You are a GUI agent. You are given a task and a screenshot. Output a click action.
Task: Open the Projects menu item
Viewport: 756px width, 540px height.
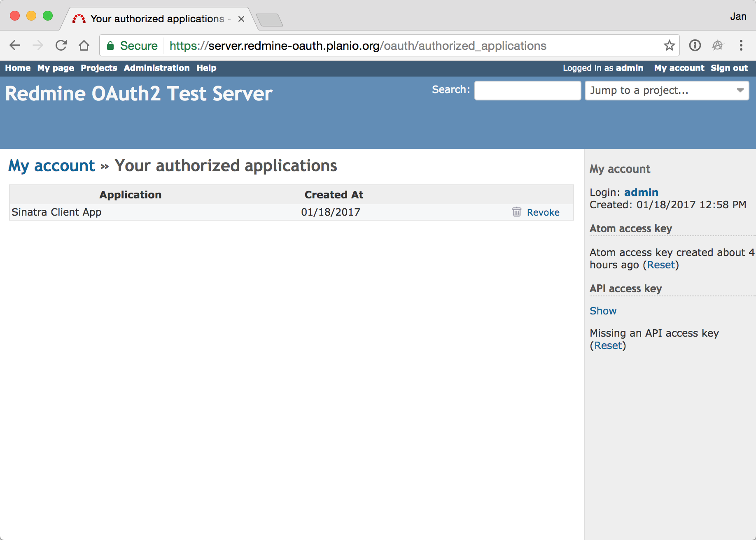click(x=99, y=68)
